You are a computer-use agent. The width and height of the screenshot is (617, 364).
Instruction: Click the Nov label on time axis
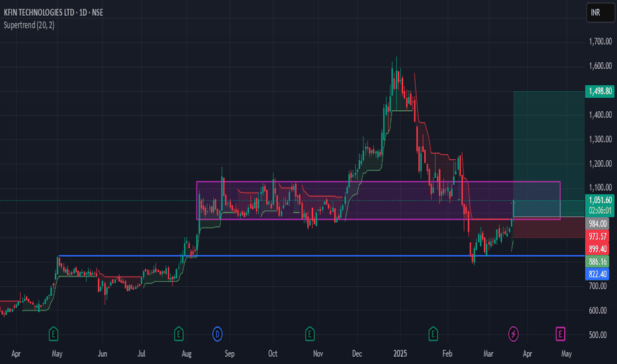click(318, 354)
